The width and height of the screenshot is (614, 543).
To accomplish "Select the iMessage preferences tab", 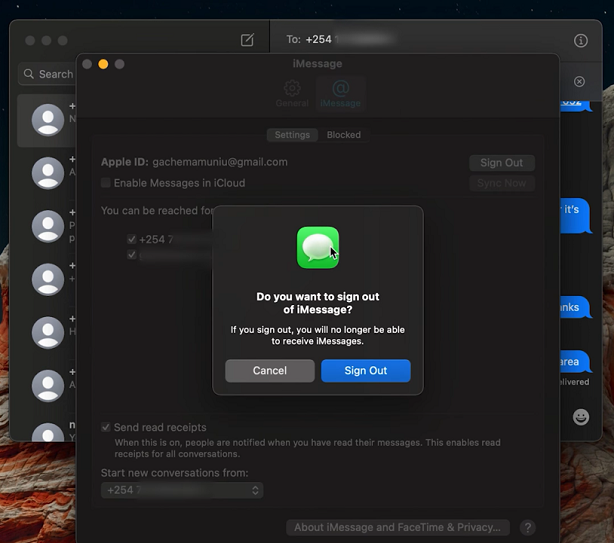I will (x=340, y=93).
